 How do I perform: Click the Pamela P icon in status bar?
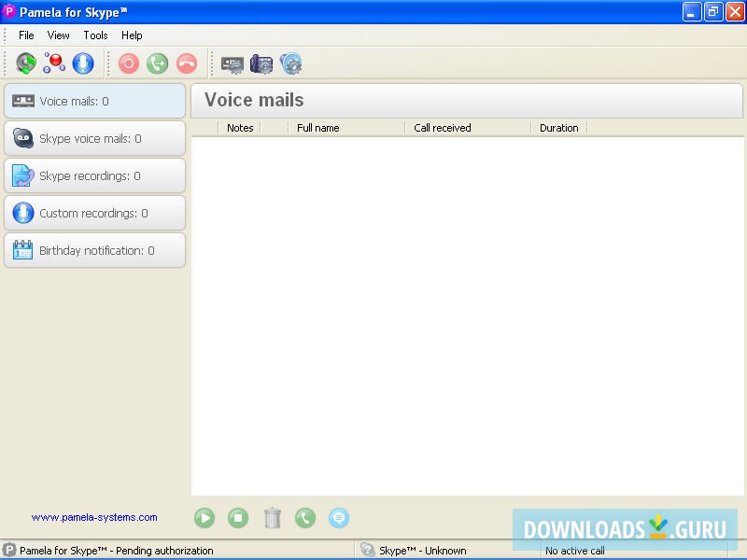[x=9, y=550]
